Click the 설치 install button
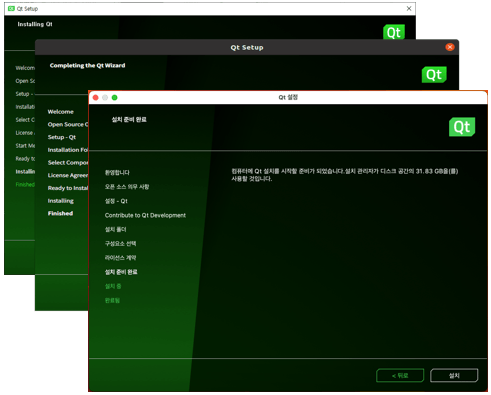The height and width of the screenshot is (395, 491). (x=454, y=375)
